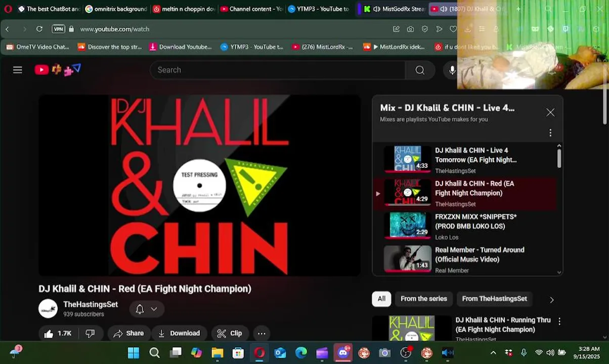The height and width of the screenshot is (364, 609).
Task: Open the volume icon in system tray
Action: pos(550,353)
